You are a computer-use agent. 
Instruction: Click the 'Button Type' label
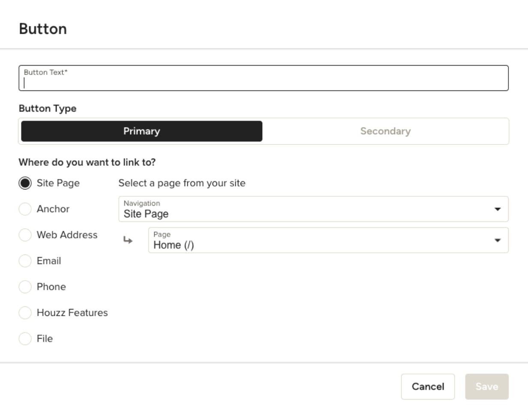click(48, 108)
